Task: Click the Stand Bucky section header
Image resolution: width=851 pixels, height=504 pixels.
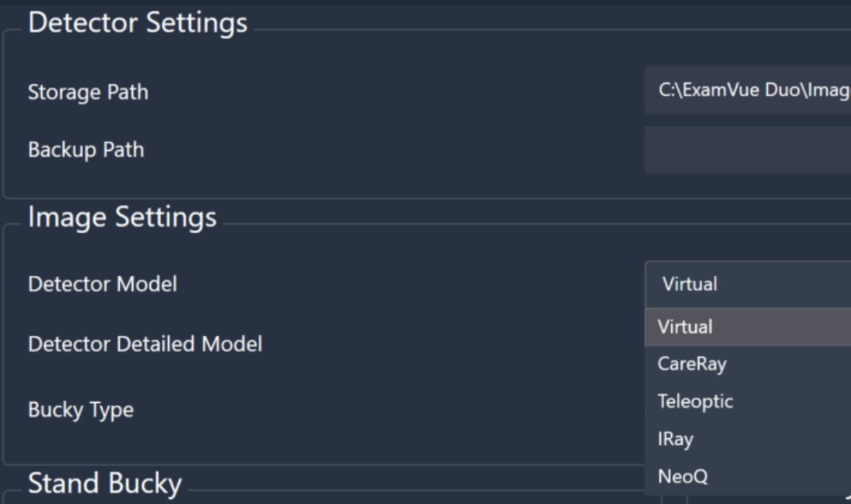Action: [105, 483]
